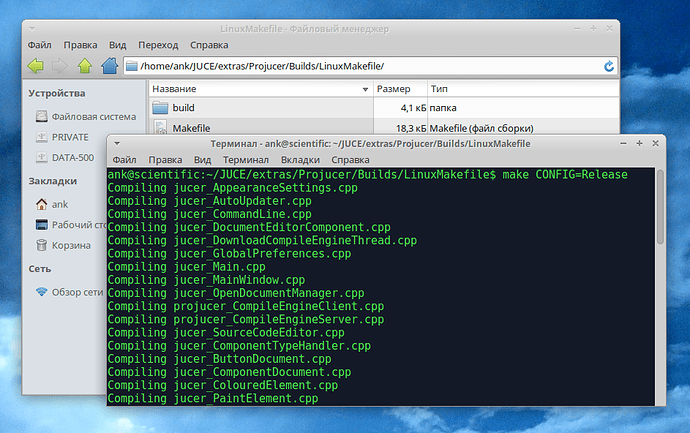690x433 pixels.
Task: Select the ank bookmark label
Action: 60,204
